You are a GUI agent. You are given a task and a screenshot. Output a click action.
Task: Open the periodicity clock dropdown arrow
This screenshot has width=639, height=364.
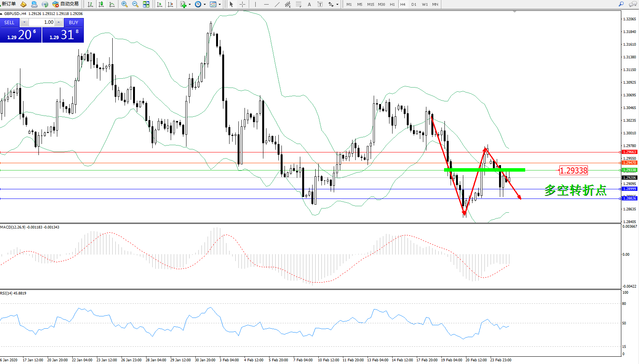pos(205,5)
